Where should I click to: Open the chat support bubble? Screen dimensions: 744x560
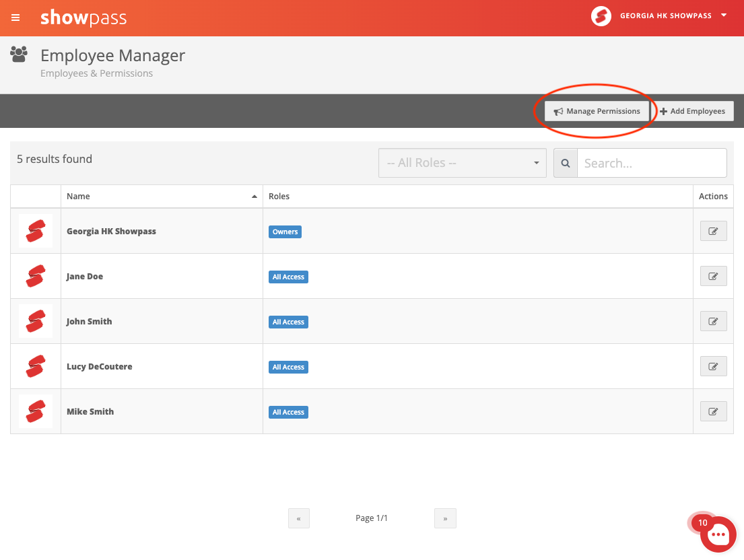718,534
